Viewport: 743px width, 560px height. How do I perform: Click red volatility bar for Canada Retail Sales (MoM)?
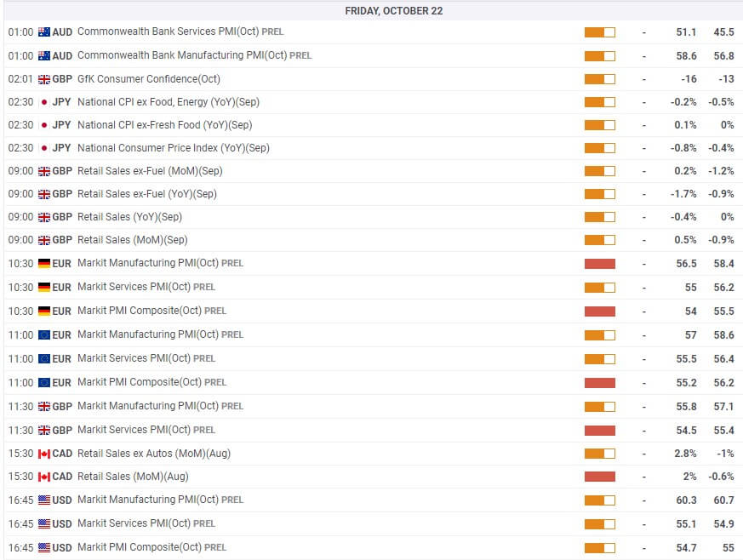tap(600, 477)
